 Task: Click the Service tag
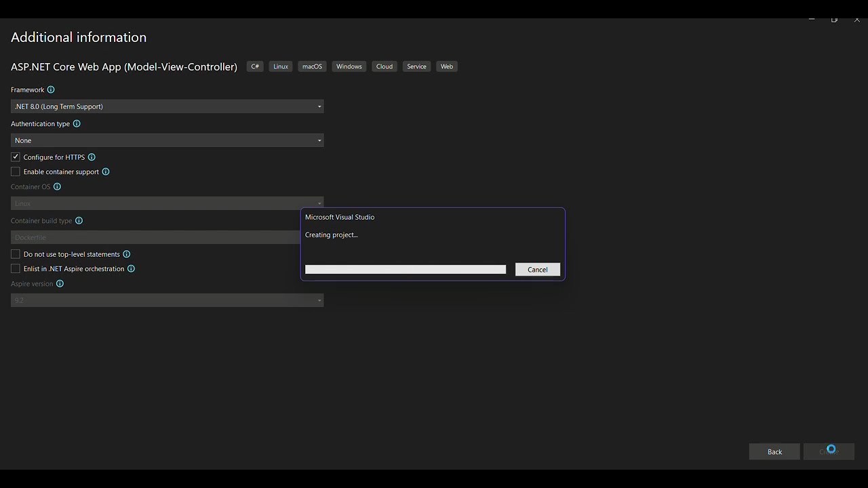[x=416, y=66]
